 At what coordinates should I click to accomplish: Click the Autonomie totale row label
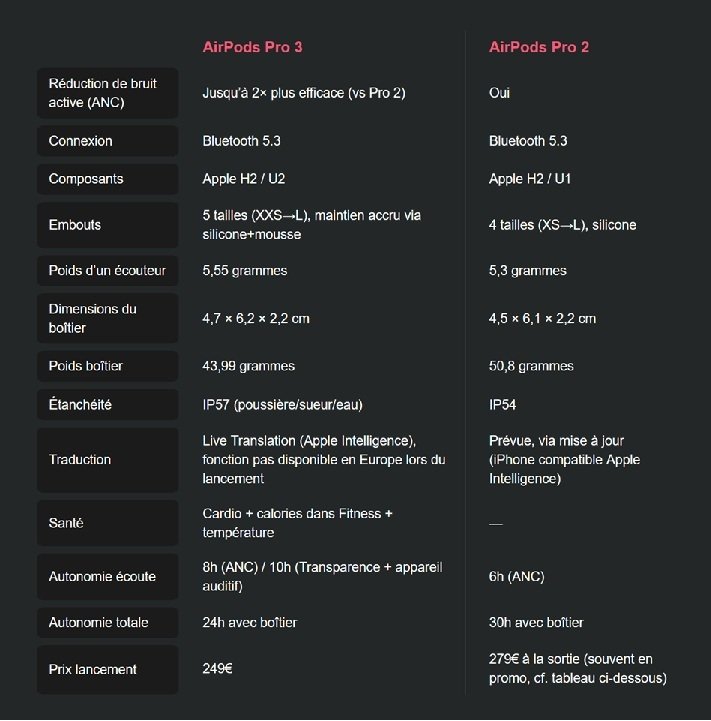pos(98,623)
